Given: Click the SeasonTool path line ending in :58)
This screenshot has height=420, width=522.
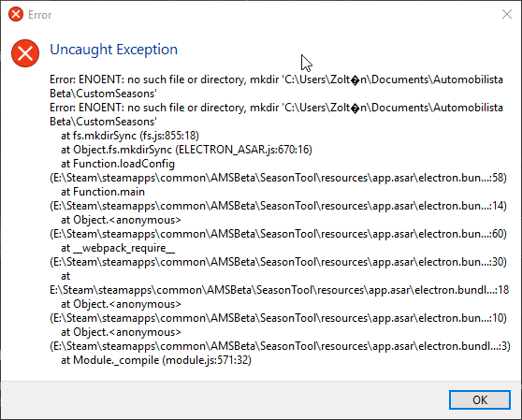Looking at the screenshot, I should tap(279, 178).
